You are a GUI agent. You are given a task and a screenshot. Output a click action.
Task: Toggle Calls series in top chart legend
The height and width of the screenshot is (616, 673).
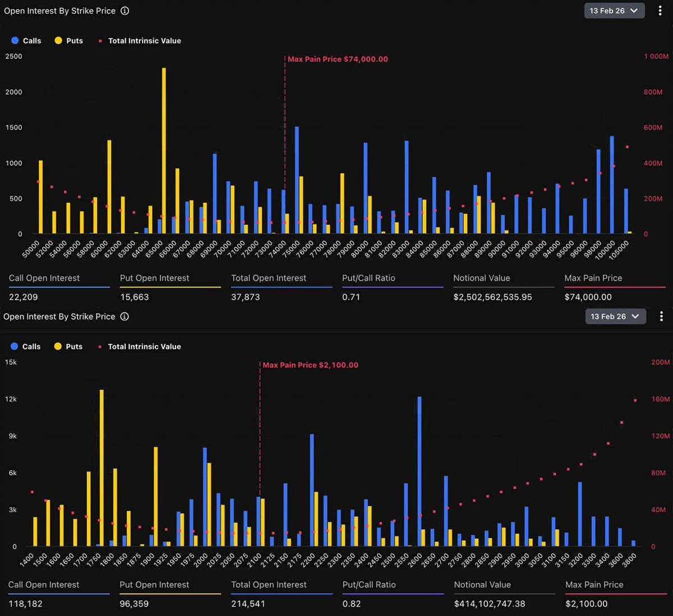(x=26, y=41)
